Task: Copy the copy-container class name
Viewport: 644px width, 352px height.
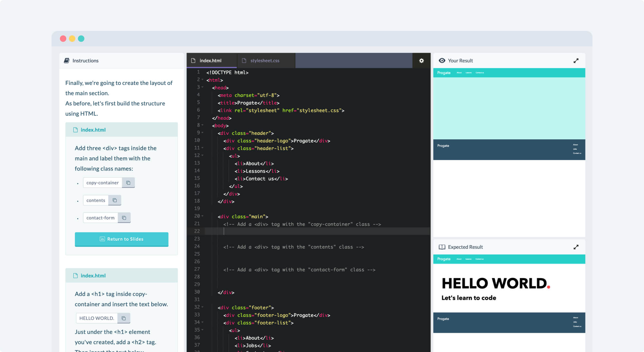Action: pyautogui.click(x=128, y=183)
